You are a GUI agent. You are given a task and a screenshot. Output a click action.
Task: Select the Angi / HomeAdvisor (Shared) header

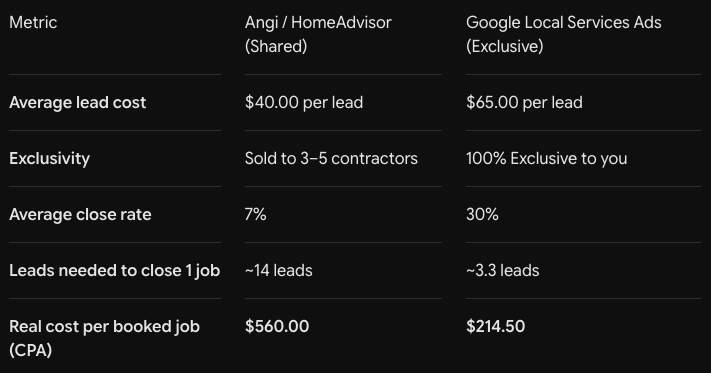coord(318,34)
